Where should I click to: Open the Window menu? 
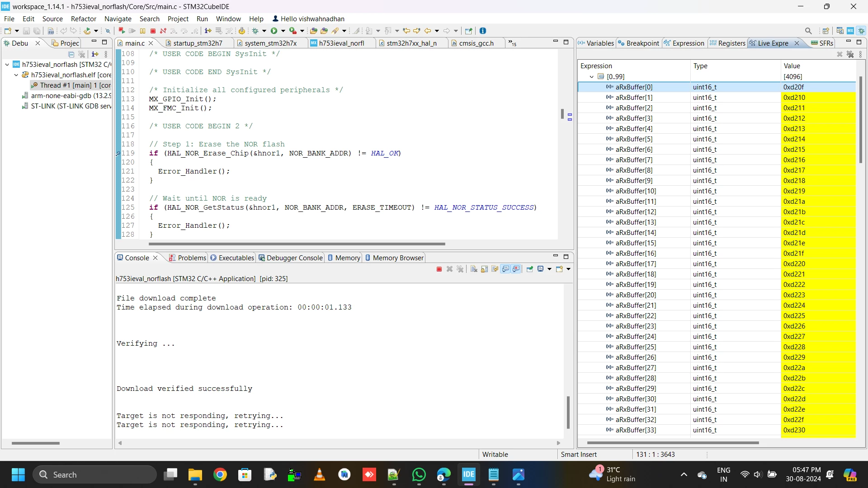point(228,19)
